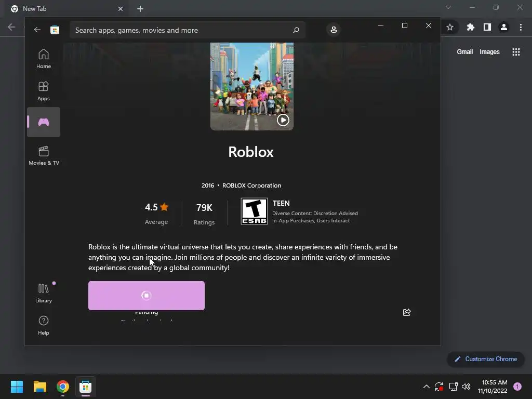
Task: Expand Chrome tab search chevron
Action: coord(448,7)
